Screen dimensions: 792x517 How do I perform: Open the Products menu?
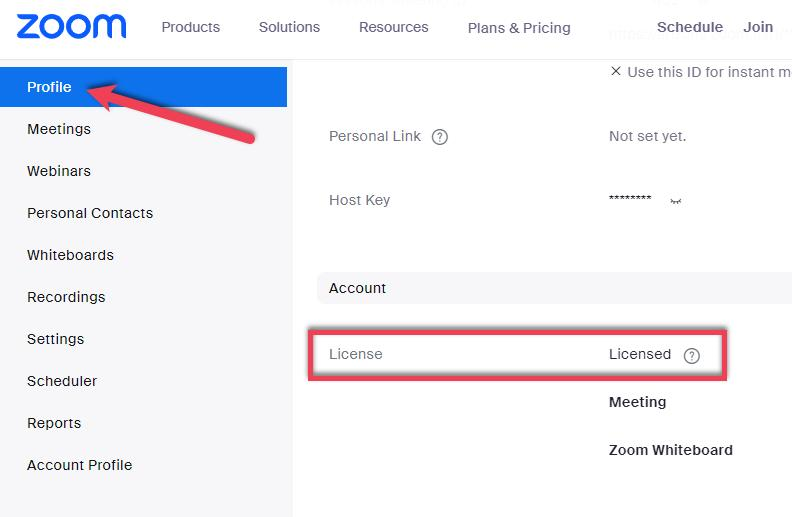click(190, 27)
